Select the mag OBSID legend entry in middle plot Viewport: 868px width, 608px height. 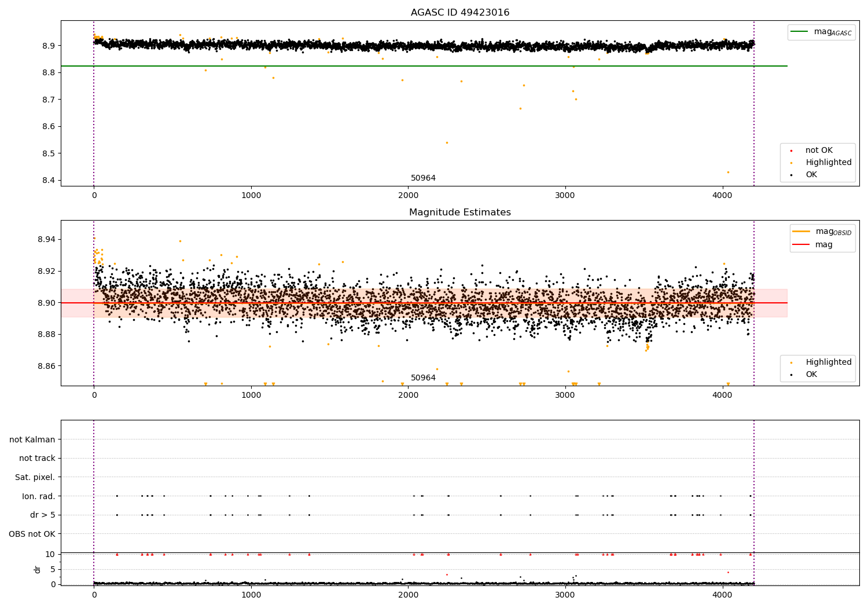pos(822,232)
